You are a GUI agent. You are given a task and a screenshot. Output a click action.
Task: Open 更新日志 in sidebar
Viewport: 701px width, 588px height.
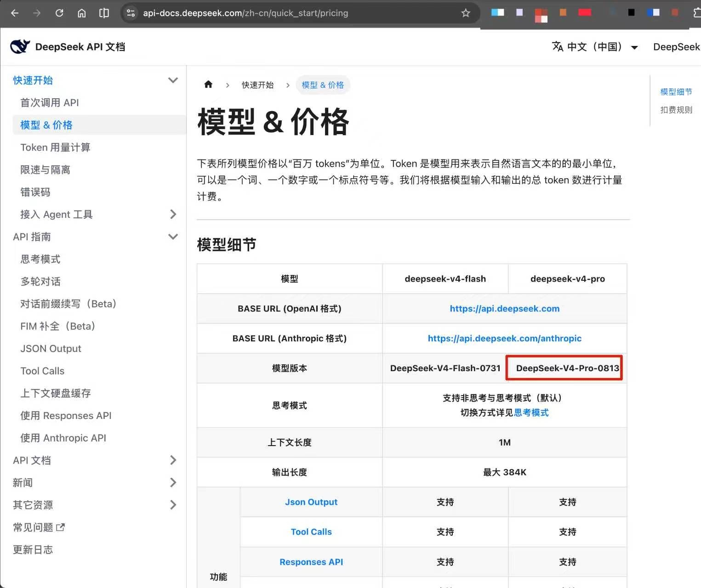tap(33, 549)
